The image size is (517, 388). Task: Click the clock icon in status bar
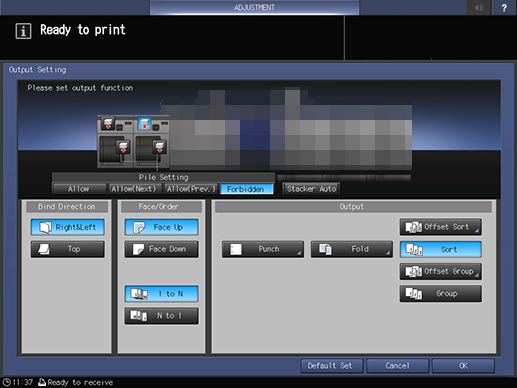coord(6,382)
